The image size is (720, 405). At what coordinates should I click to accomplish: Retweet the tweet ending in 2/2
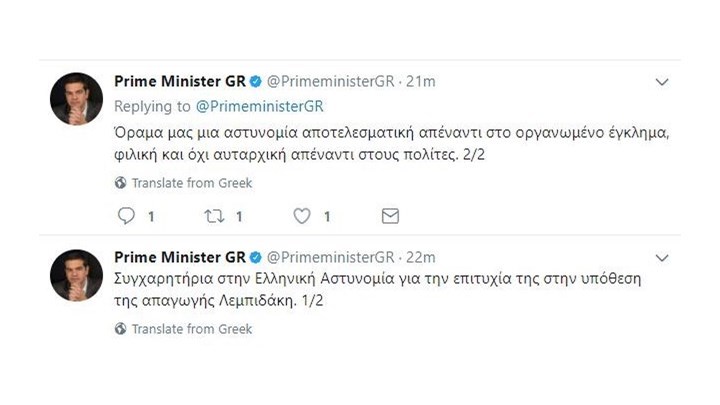tap(213, 216)
